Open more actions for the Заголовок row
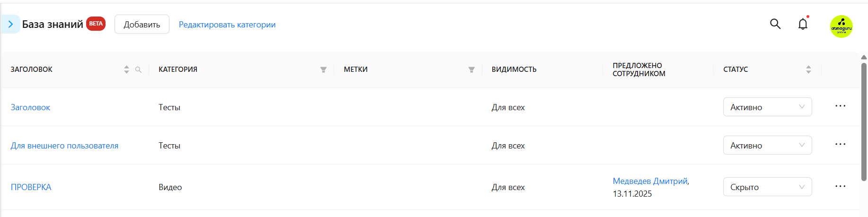Image resolution: width=868 pixels, height=217 pixels. 840,106
